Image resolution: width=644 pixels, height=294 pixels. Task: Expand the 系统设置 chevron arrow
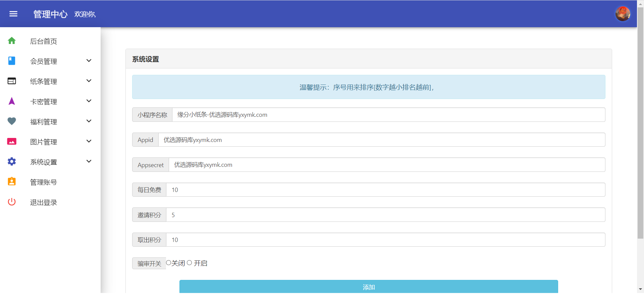[89, 161]
